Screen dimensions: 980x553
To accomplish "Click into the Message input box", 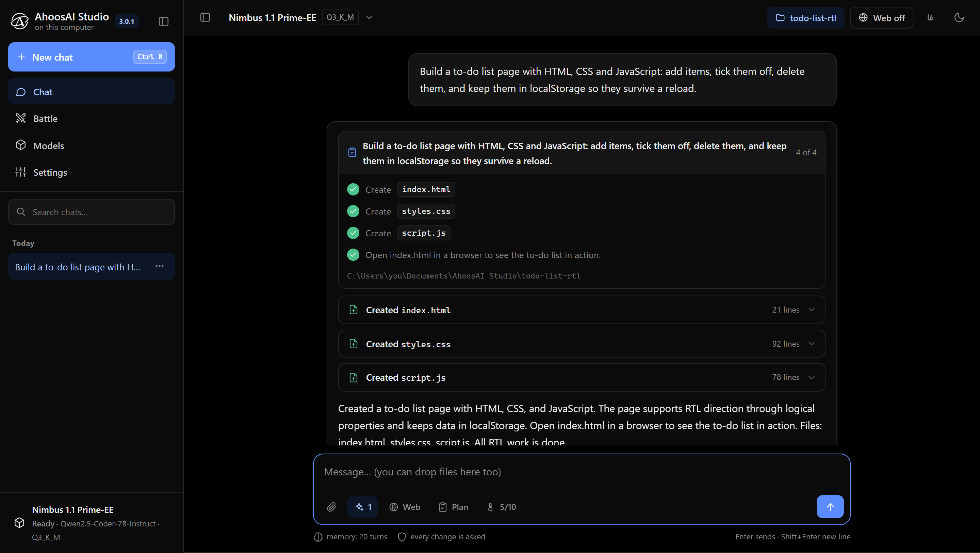I will pos(581,472).
